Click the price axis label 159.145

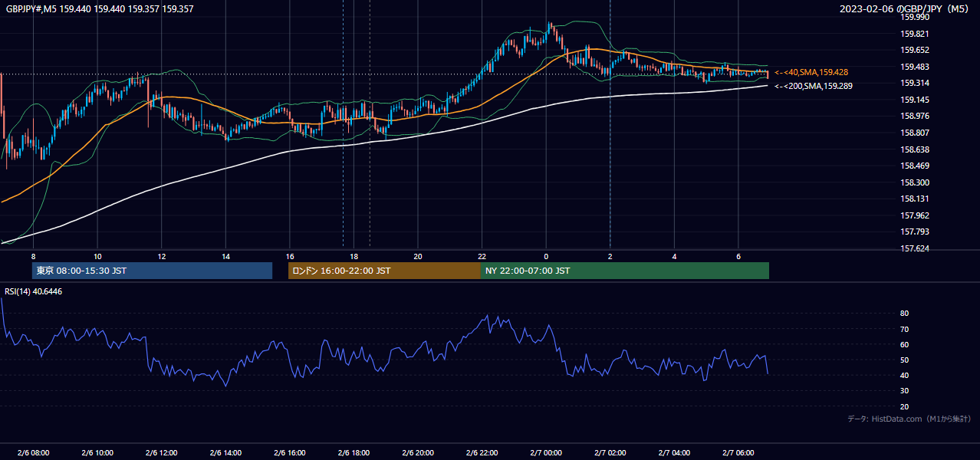point(914,100)
